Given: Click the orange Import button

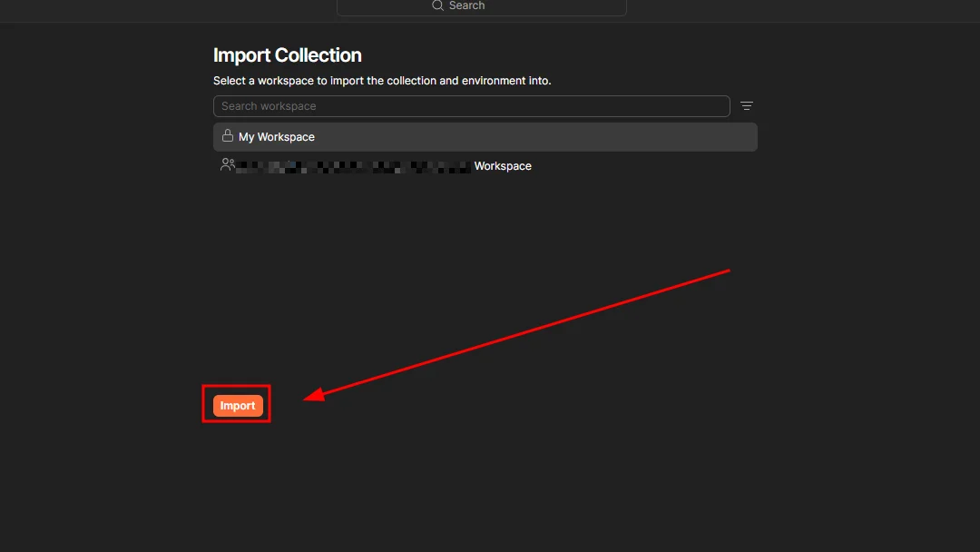Looking at the screenshot, I should 238,406.
